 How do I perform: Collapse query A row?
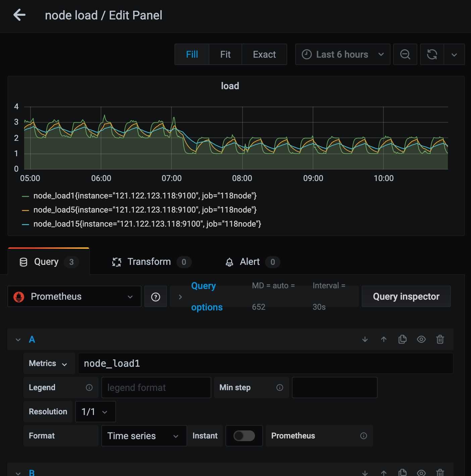18,340
